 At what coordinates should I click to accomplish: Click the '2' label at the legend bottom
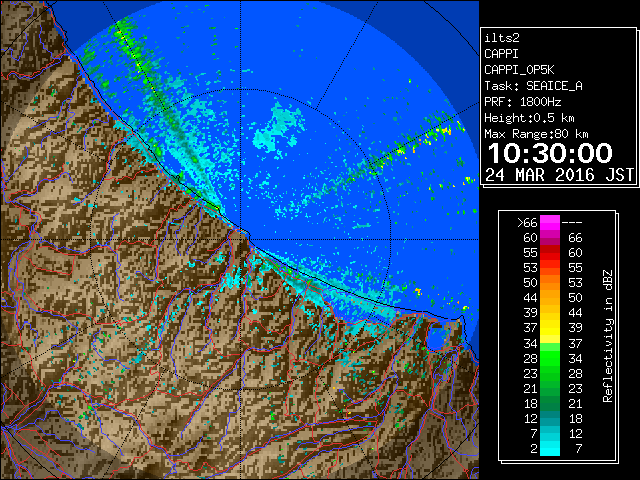pos(533,449)
